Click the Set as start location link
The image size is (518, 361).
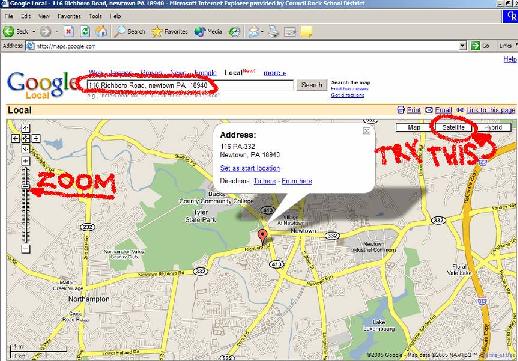tap(250, 168)
